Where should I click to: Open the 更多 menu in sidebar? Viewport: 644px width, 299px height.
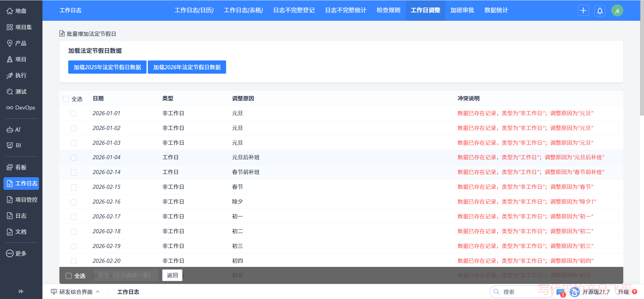click(19, 253)
